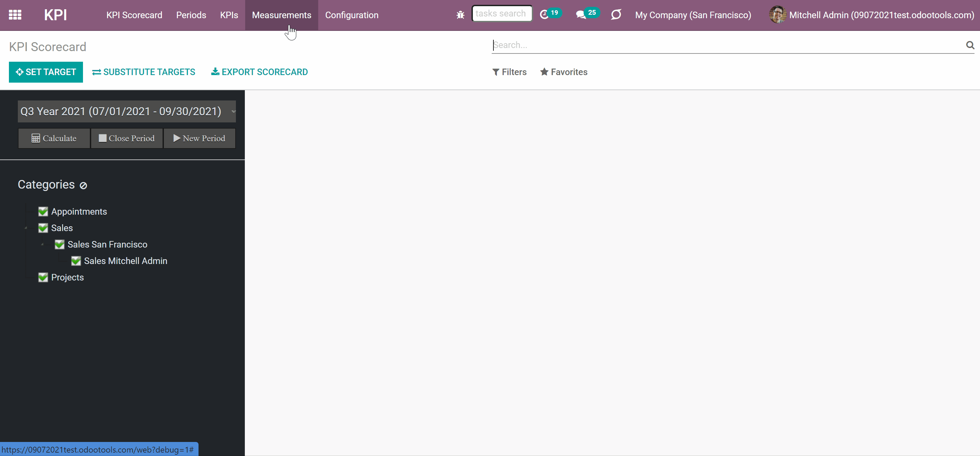The height and width of the screenshot is (456, 980).
Task: Click the Mitchell Admin avatar picture
Action: pos(777,14)
